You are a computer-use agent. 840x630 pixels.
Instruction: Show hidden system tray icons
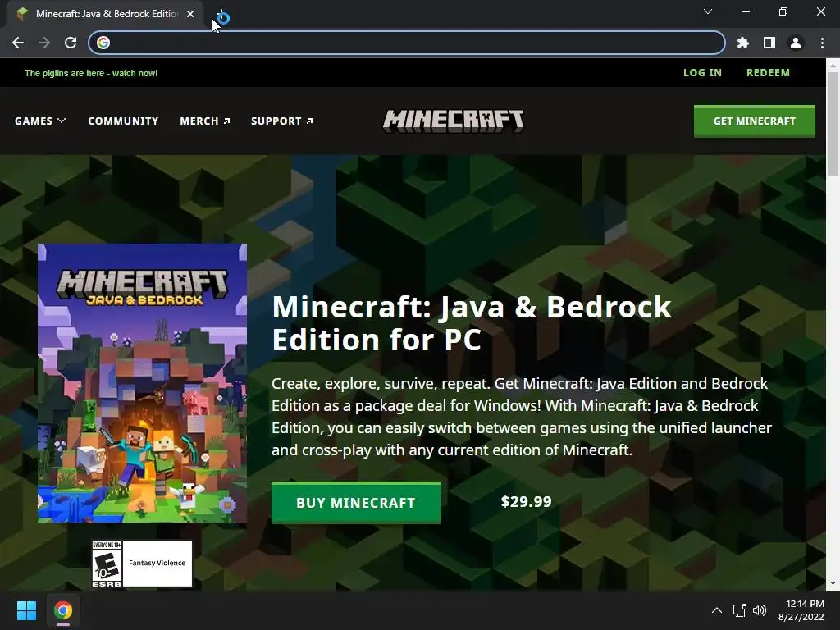coord(716,610)
